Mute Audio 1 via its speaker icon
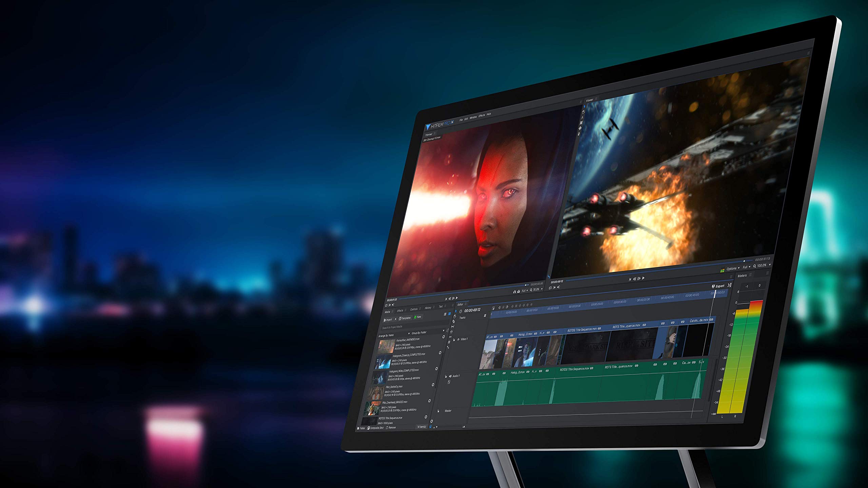Viewport: 868px width, 488px height. [x=450, y=376]
